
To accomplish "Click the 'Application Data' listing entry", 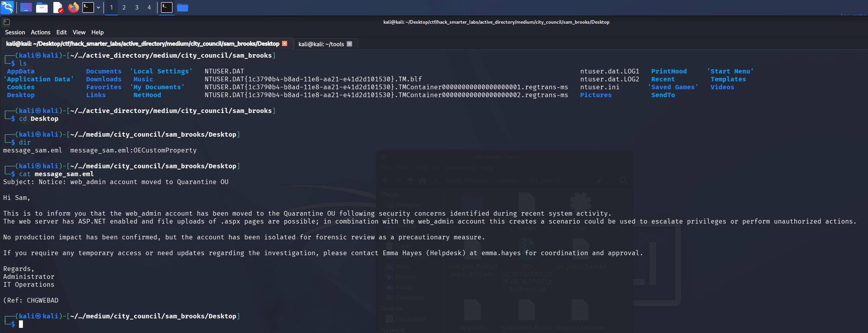I will [x=39, y=79].
